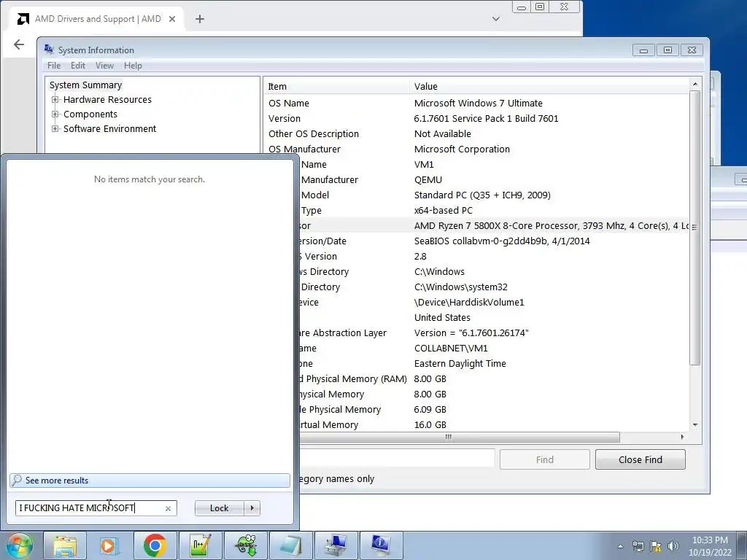Select the C:\Windows\system32 value
This screenshot has width=747, height=560.
tap(461, 287)
